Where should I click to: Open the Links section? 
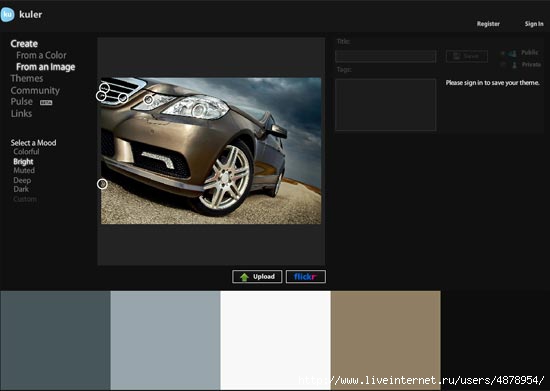[x=21, y=114]
